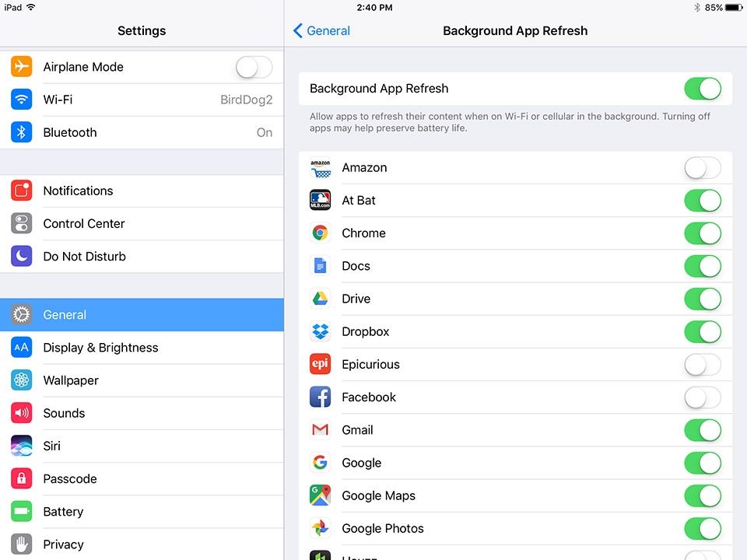Toggle Chrome background refresh off

coord(703,233)
